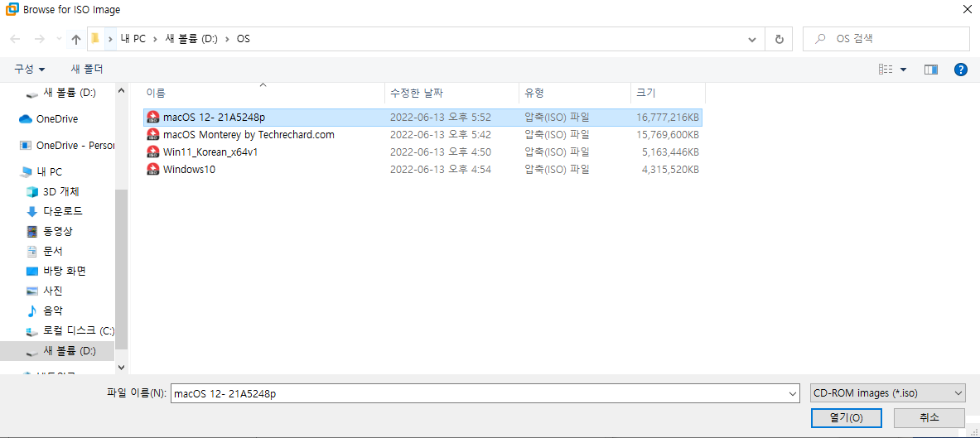Click the search magnifier icon
This screenshot has width=980, height=438.
tap(819, 39)
